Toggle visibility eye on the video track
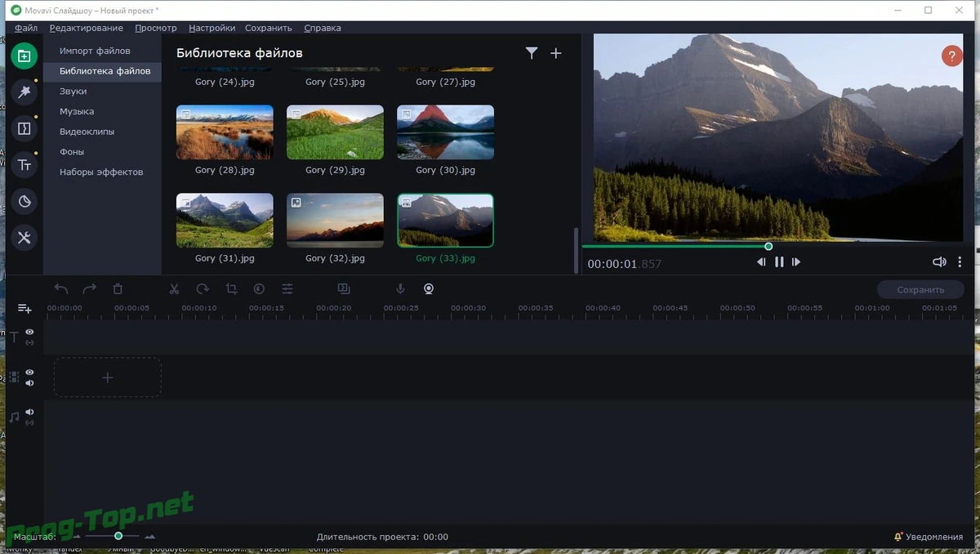This screenshot has height=554, width=980. 29,372
